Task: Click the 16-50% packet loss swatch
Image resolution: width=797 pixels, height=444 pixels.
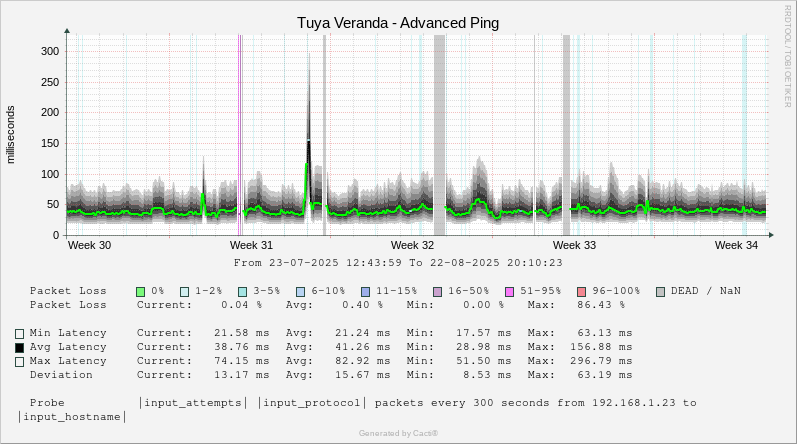Action: [437, 292]
